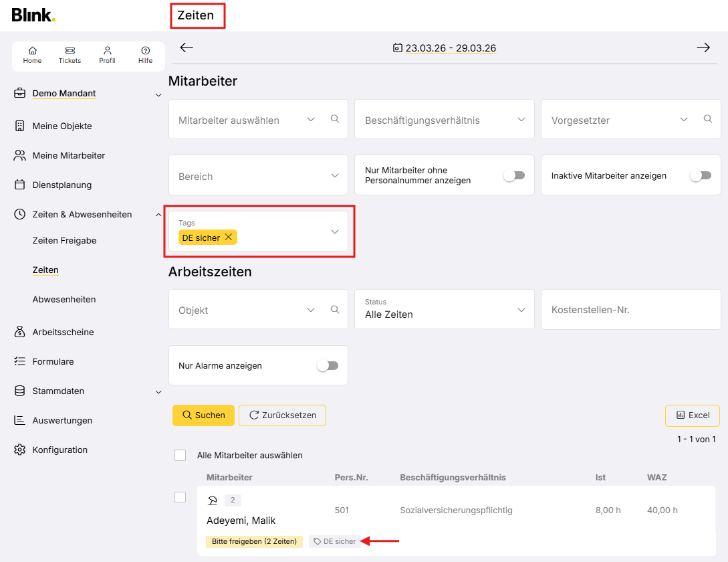Screen dimensions: 728x562
Task: Click the Suchen button
Action: [203, 415]
